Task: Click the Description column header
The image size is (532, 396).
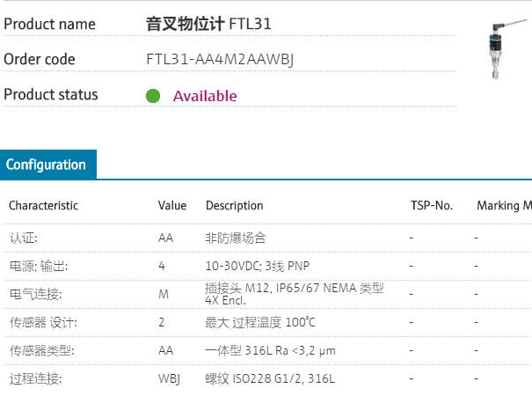Action: click(x=234, y=206)
